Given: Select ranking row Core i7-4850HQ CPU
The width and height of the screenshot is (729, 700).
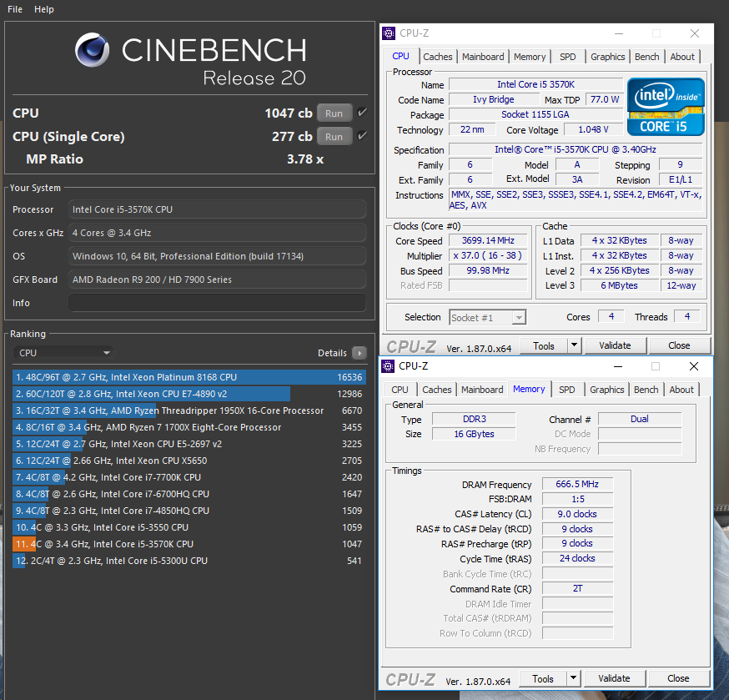Looking at the screenshot, I should coord(189,511).
